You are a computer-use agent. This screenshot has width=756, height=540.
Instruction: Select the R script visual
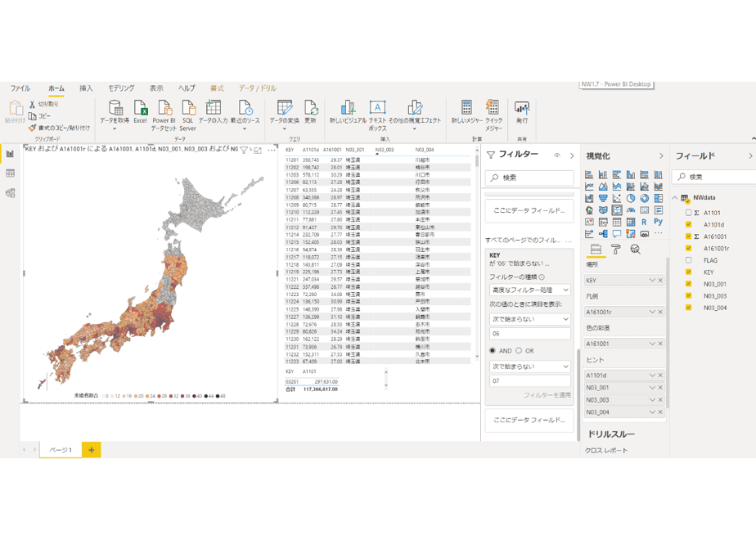(x=644, y=222)
